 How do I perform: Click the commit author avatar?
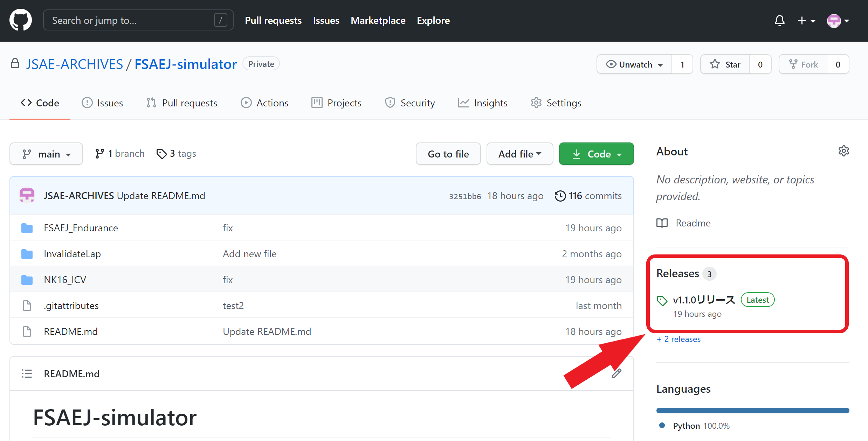point(27,196)
